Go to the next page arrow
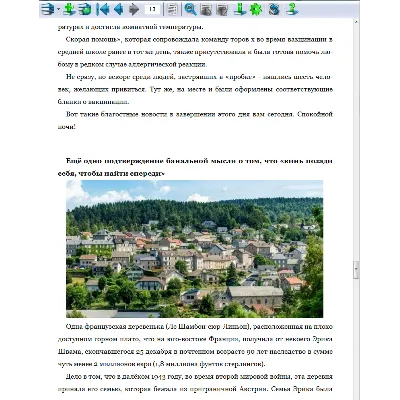 pos(134,9)
